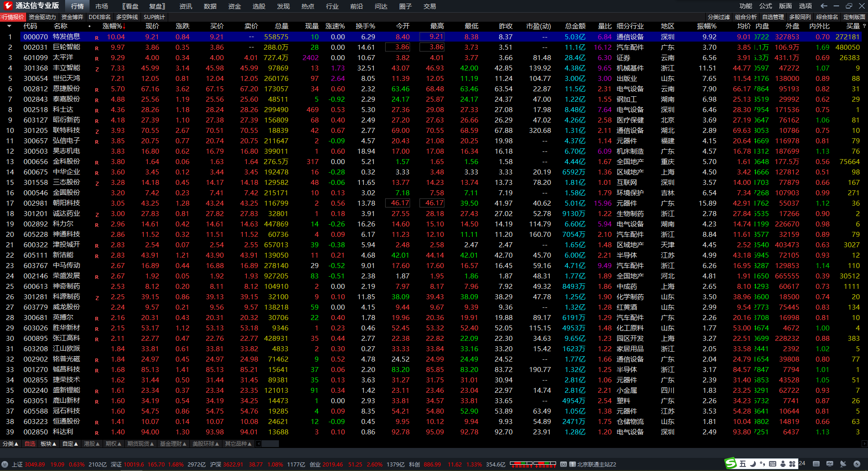Open the 期权 options dropdown tab

(x=113, y=444)
